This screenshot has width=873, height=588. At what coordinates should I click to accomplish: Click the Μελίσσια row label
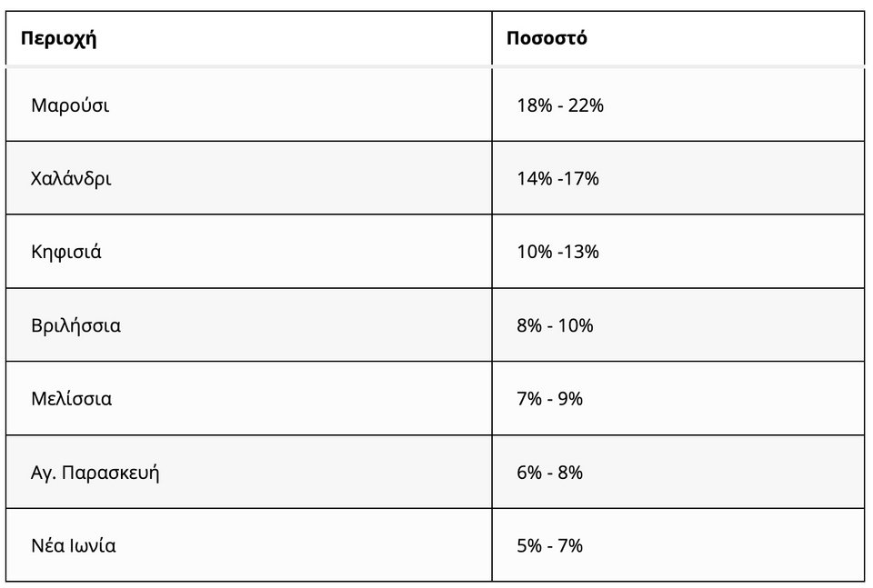pos(72,399)
